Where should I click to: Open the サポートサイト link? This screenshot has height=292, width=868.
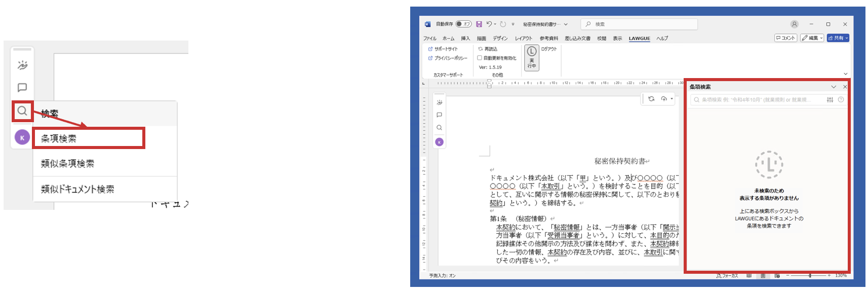(446, 49)
